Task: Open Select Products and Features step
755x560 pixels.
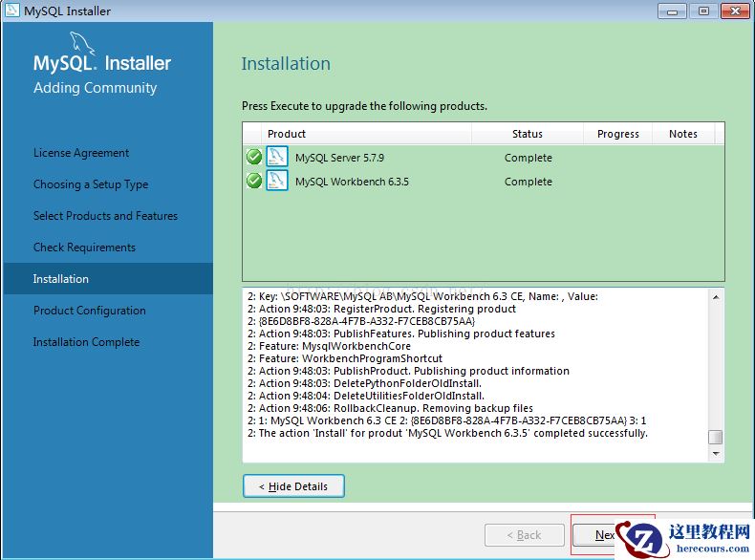Action: [x=105, y=216]
